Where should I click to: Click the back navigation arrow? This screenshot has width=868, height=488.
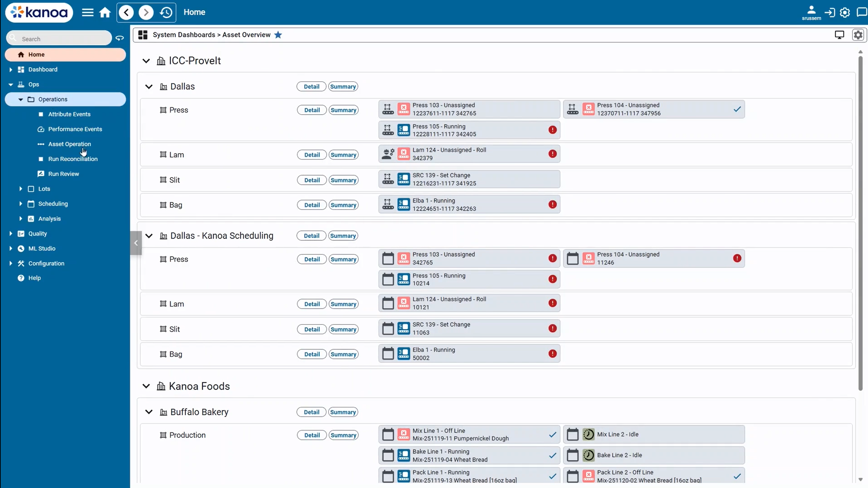(126, 12)
